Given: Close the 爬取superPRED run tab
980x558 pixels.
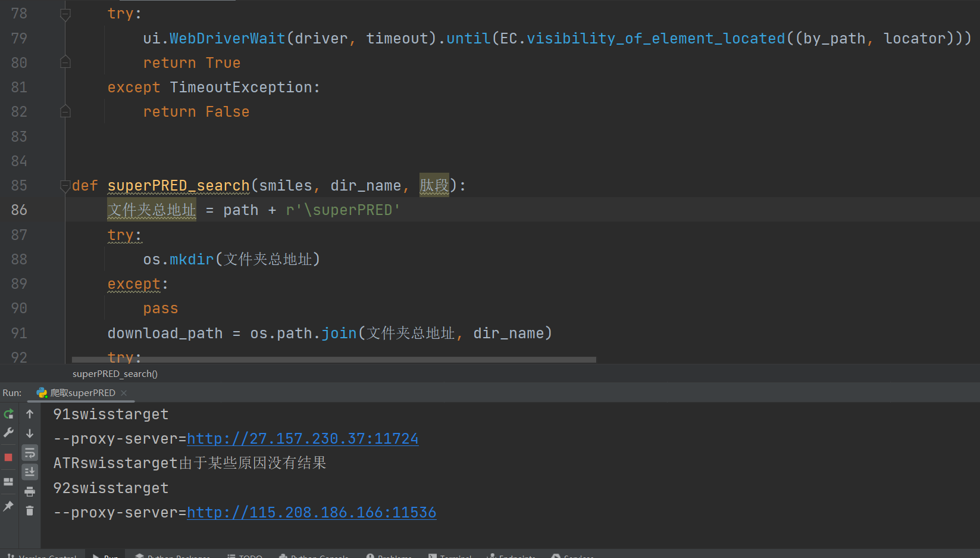Looking at the screenshot, I should 124,393.
